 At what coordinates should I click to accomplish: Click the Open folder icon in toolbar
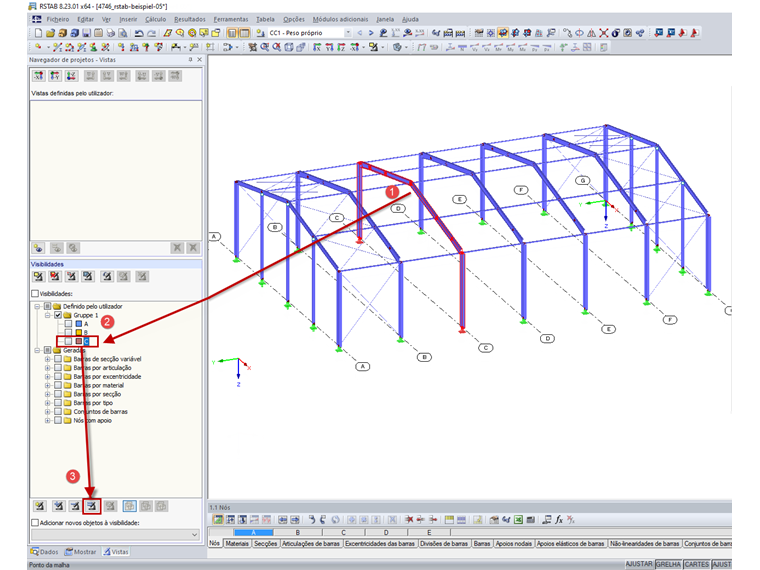pyautogui.click(x=50, y=33)
